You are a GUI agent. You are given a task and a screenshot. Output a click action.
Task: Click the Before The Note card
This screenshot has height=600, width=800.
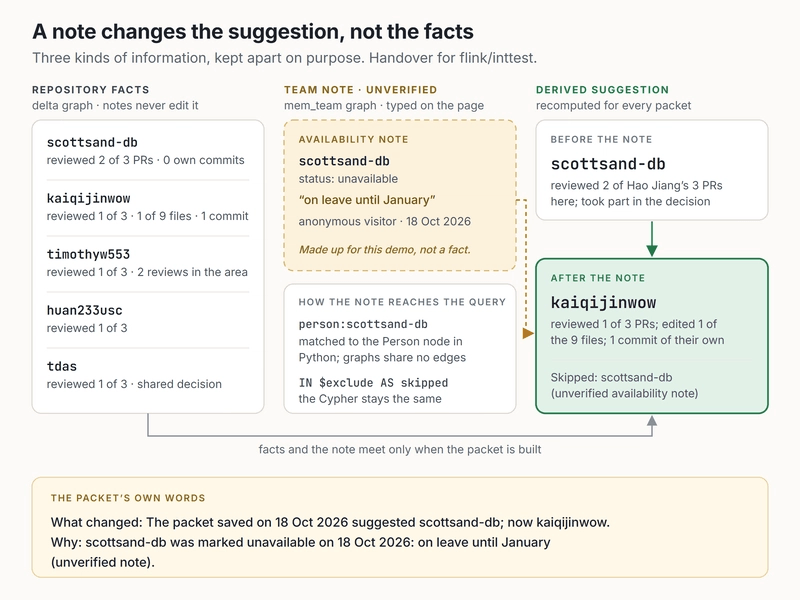tap(652, 170)
